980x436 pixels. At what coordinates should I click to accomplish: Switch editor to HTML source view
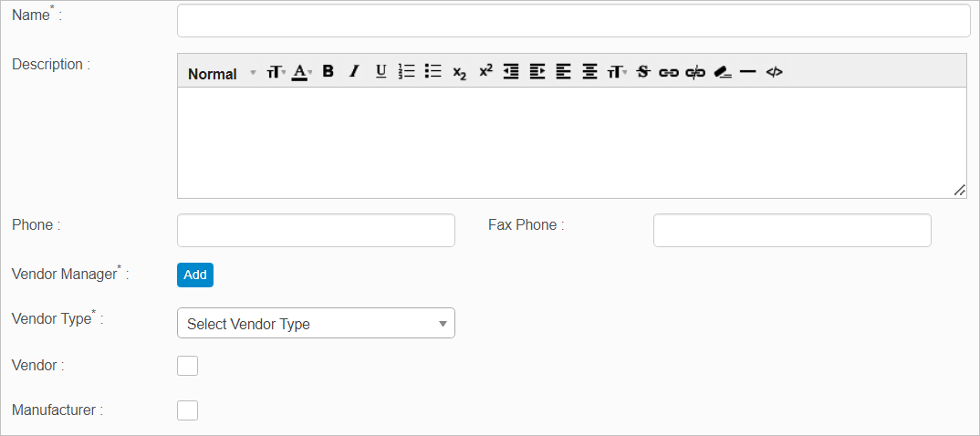point(774,72)
